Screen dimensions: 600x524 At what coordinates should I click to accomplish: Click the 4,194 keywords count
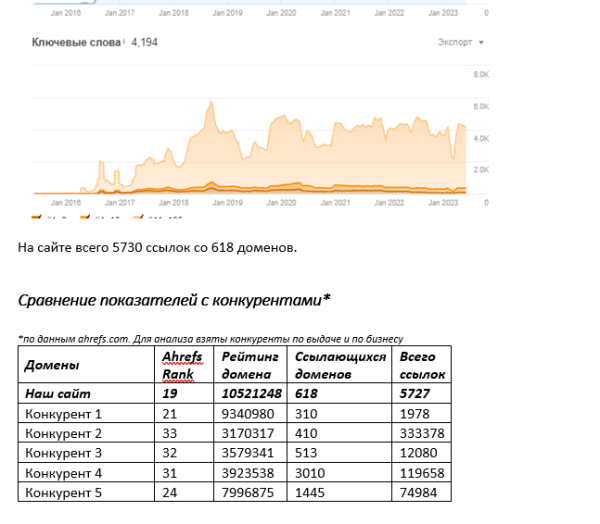point(144,43)
